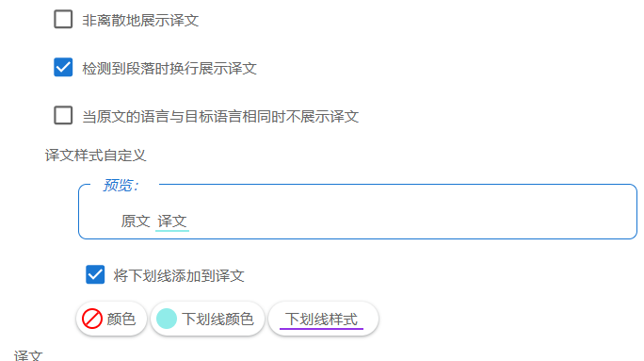Click the 译文 heading at bottom left
Screen dimensions: 644x361
[x=28, y=355]
